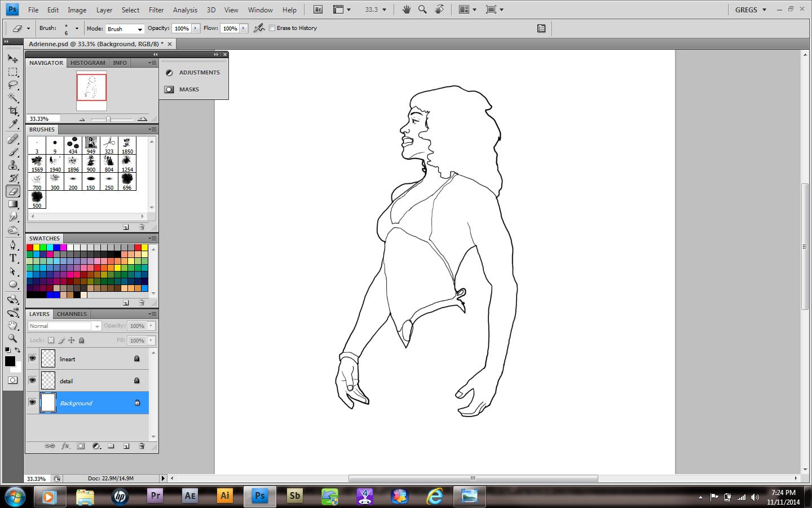
Task: Choose the Gradient tool
Action: [x=12, y=204]
